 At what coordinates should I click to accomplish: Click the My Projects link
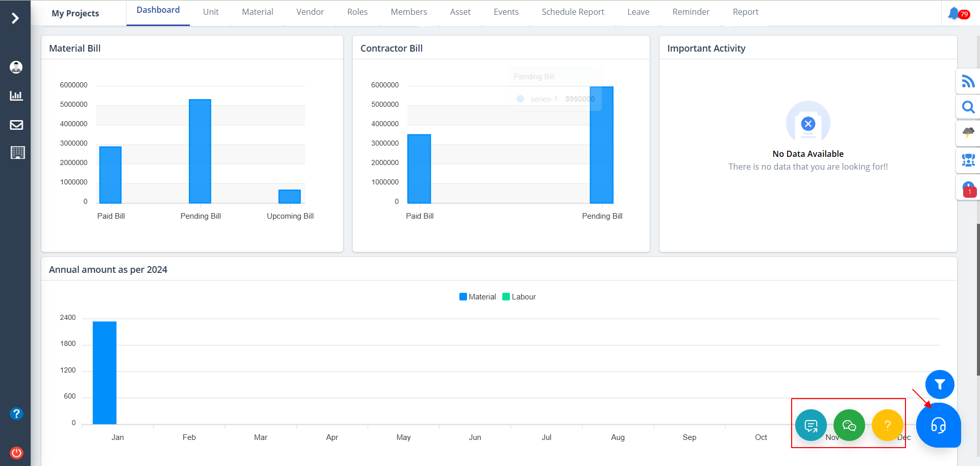tap(76, 13)
